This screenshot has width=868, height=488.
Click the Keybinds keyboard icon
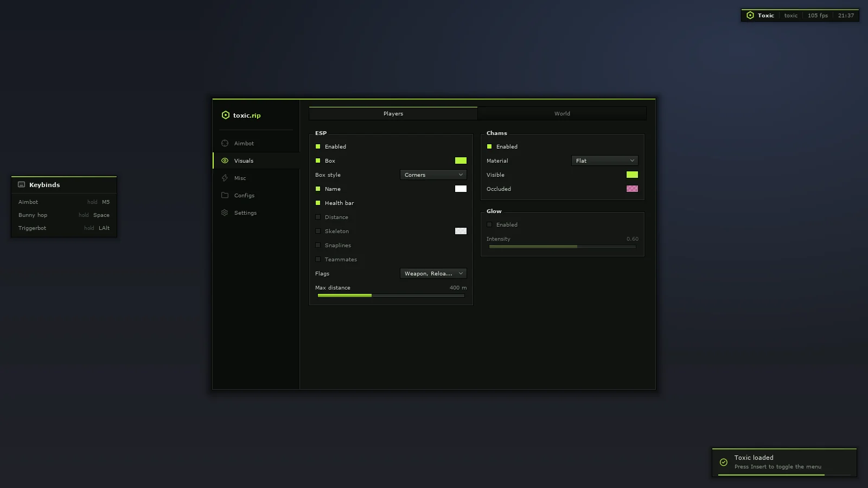pos(22,184)
